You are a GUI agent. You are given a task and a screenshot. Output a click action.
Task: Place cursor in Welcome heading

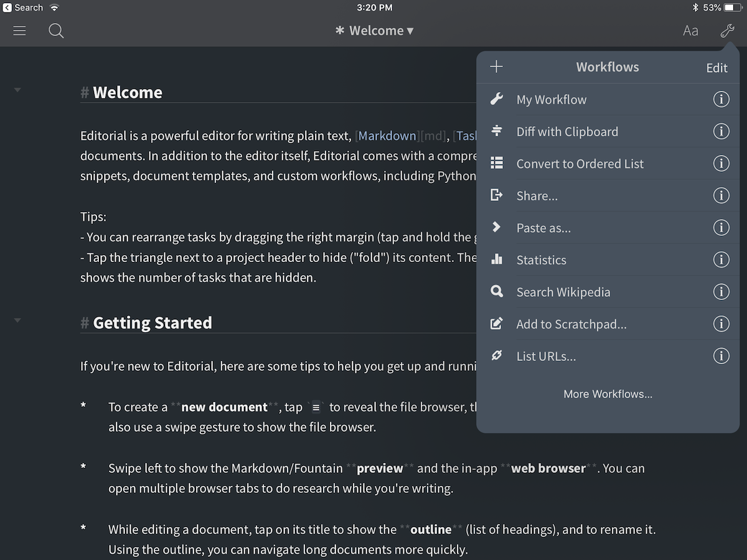point(128,92)
